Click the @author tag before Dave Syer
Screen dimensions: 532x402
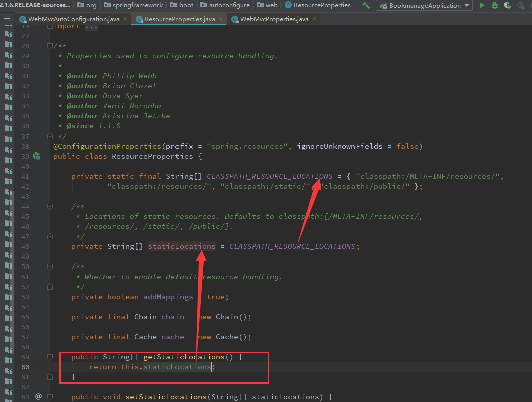(x=82, y=96)
